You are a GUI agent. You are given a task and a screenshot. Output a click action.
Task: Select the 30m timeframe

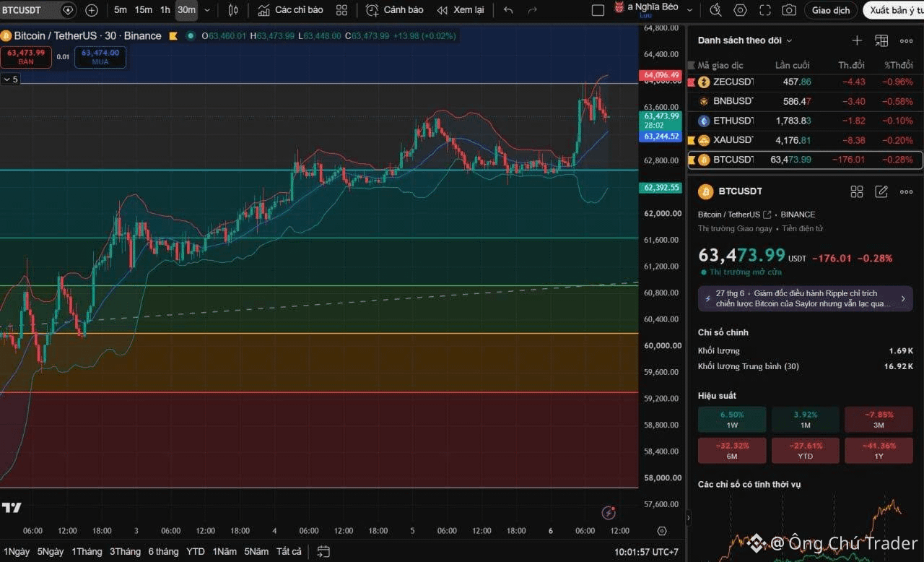point(186,10)
